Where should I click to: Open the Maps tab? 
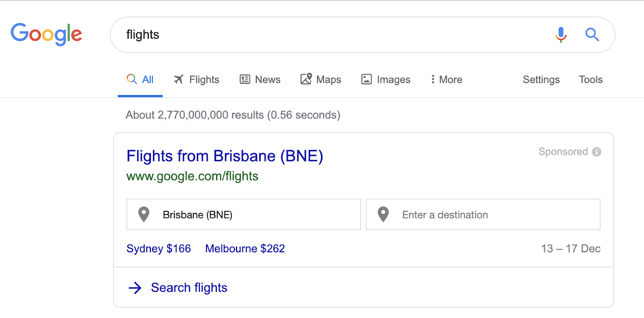tap(321, 79)
